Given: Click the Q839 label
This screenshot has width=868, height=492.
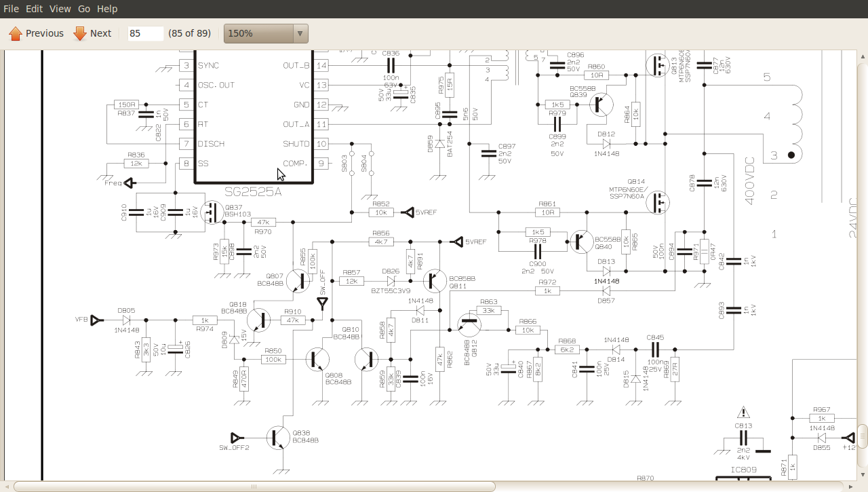Looking at the screenshot, I should (578, 95).
